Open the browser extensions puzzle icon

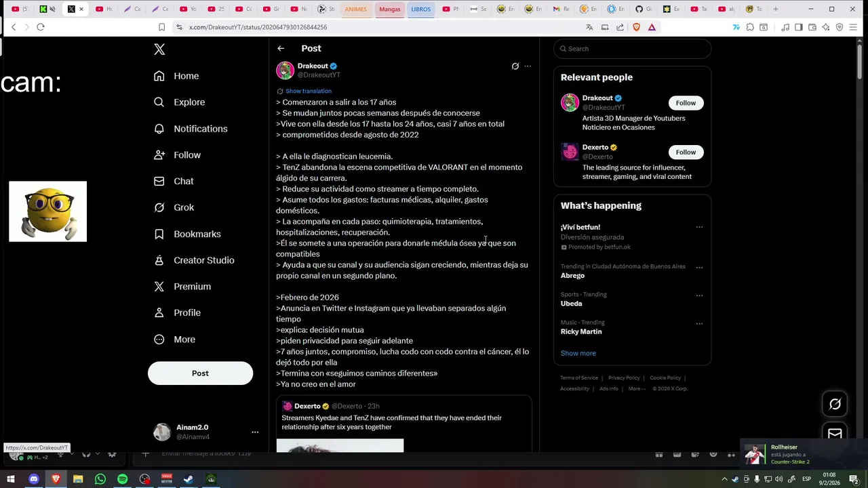tap(750, 27)
